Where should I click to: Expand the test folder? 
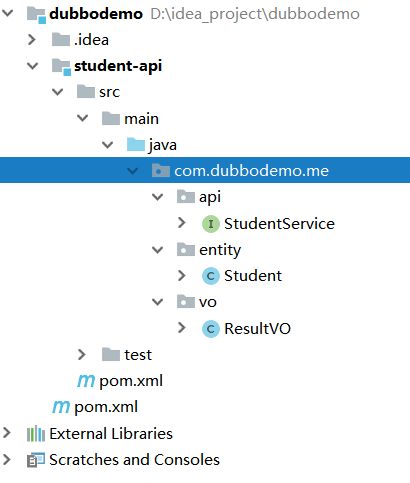82,355
